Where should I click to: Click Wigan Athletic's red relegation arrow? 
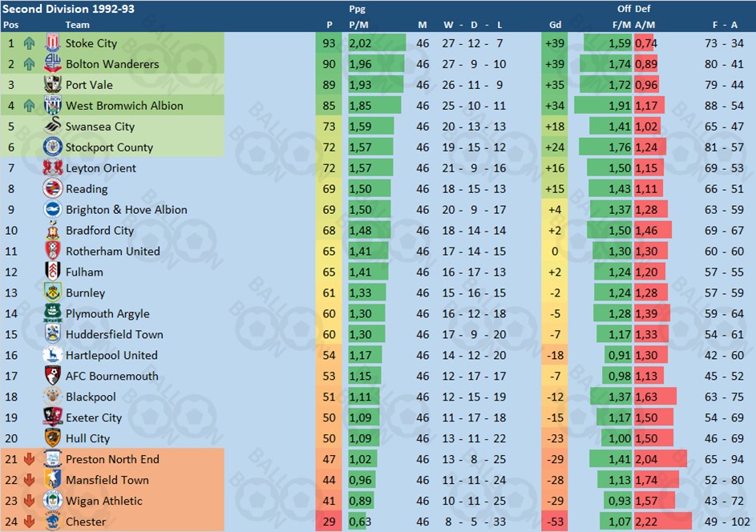click(30, 501)
